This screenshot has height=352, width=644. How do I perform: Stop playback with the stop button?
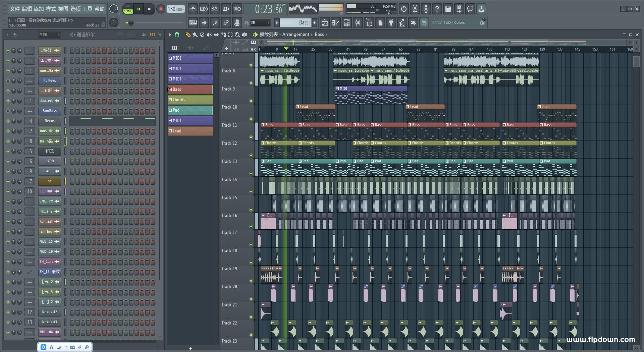coord(149,9)
